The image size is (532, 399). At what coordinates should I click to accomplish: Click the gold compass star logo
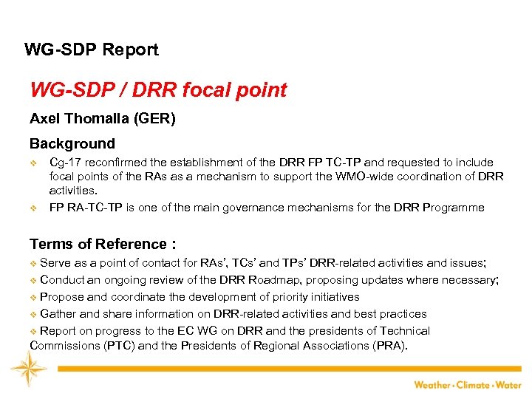pos(29,369)
